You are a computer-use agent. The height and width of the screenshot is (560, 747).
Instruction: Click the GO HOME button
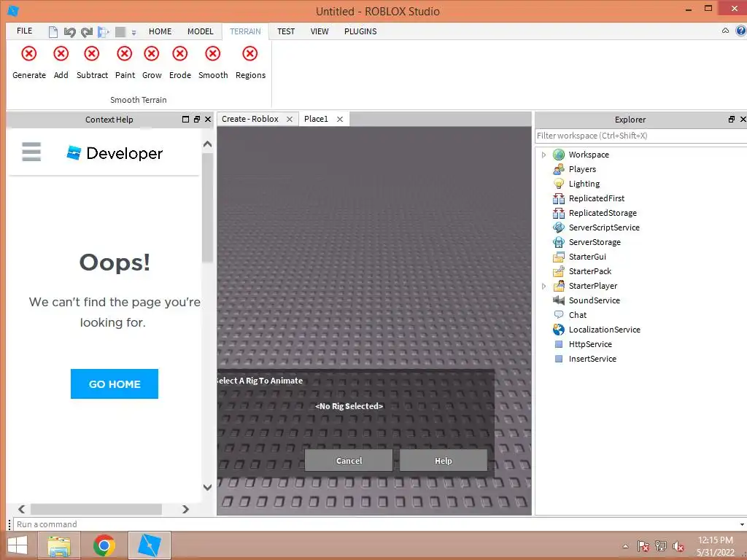115,384
